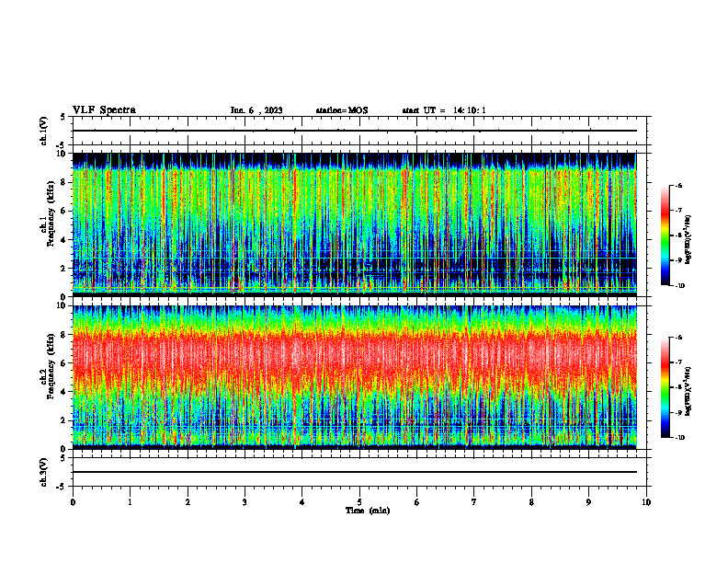Click time axis tick label "5"
Viewport: 728px width, 563px height.
point(359,502)
